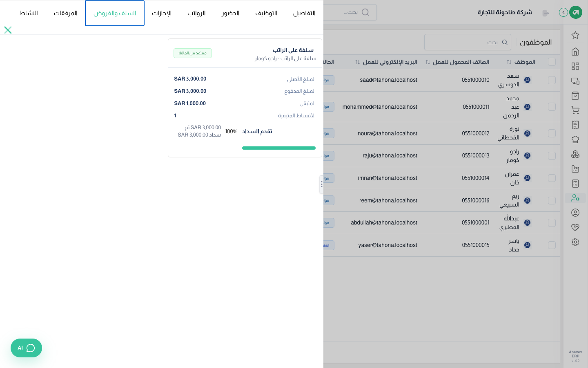Open the stacked boxes inventory icon
588x368 pixels.
[x=575, y=154]
